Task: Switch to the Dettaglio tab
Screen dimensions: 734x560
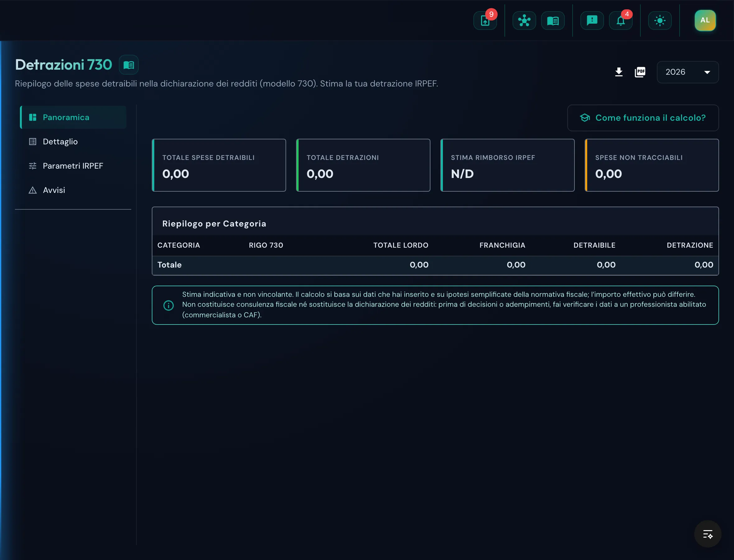Action: pyautogui.click(x=73, y=142)
